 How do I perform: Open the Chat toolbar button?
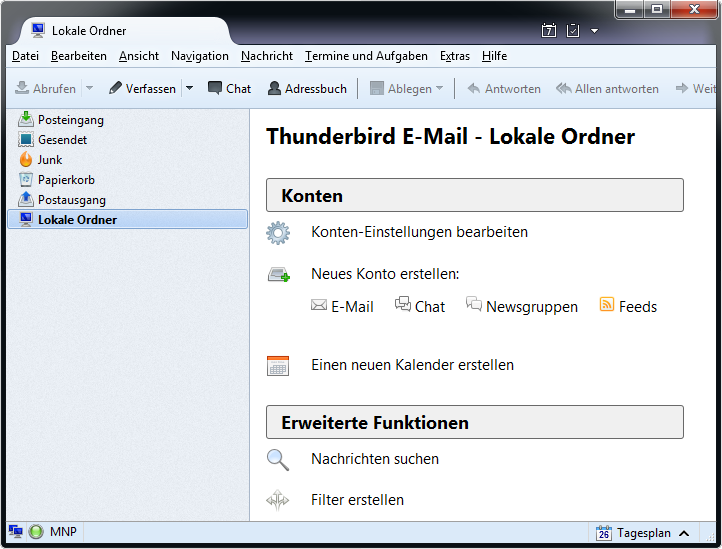(229, 89)
